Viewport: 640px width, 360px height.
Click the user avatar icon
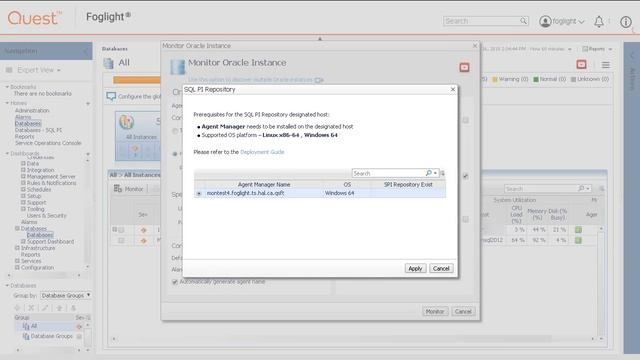pyautogui.click(x=545, y=21)
